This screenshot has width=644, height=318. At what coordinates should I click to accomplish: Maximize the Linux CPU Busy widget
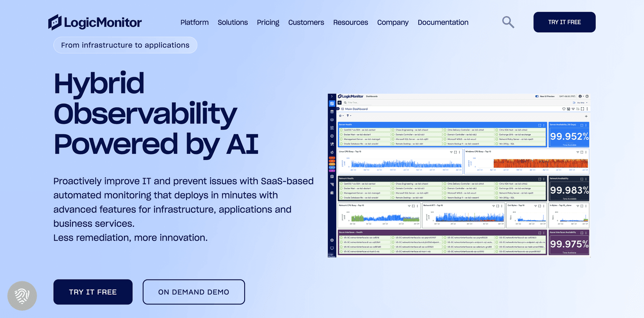[455, 152]
